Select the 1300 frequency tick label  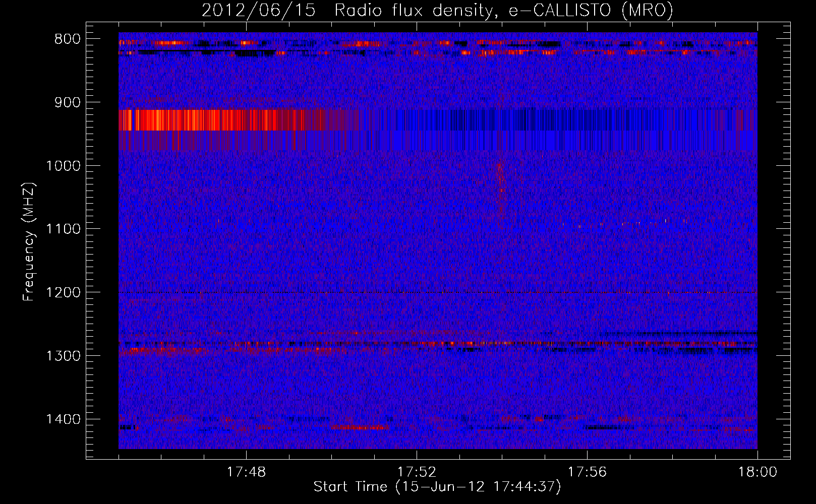click(x=63, y=356)
